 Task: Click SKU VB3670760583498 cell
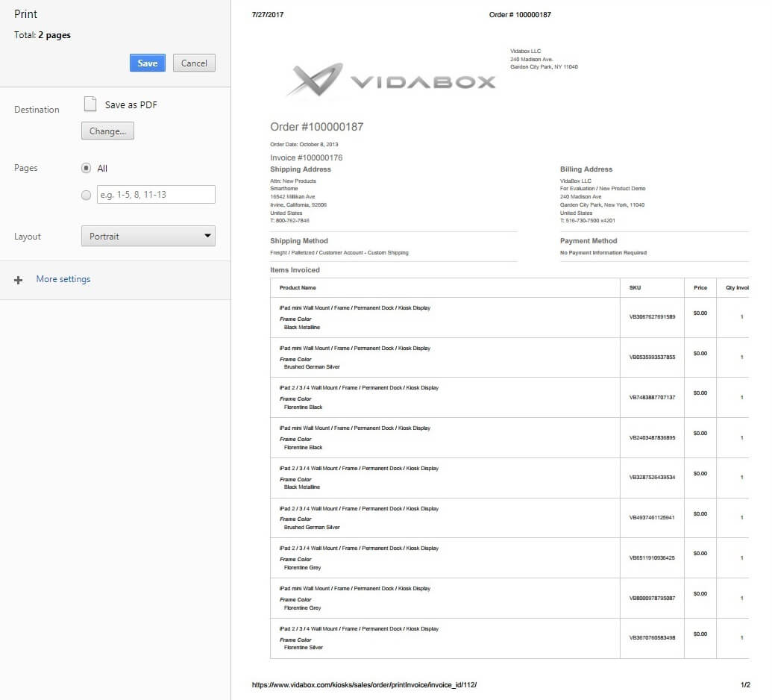[652, 638]
